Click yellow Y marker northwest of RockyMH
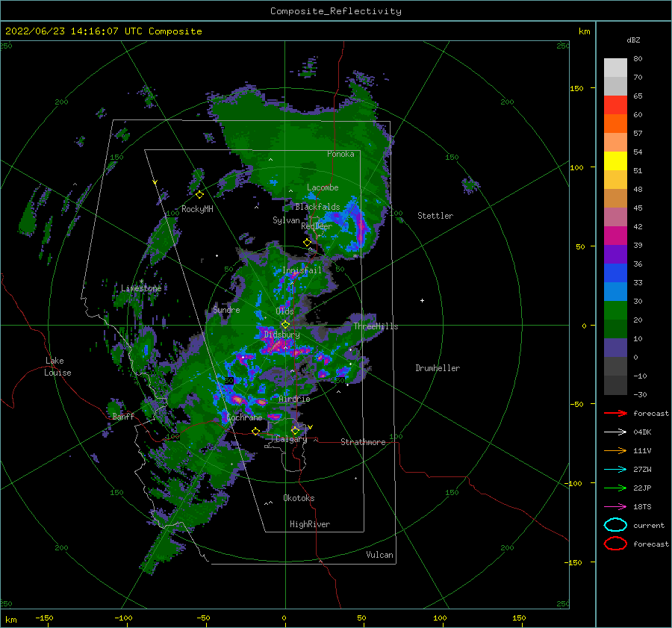The height and width of the screenshot is (628, 672). (x=155, y=183)
